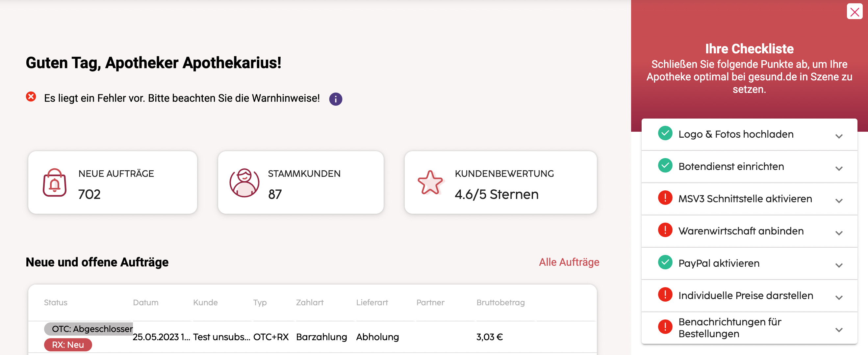The height and width of the screenshot is (355, 868).
Task: Open the Alle Aufträge link
Action: [x=569, y=262]
